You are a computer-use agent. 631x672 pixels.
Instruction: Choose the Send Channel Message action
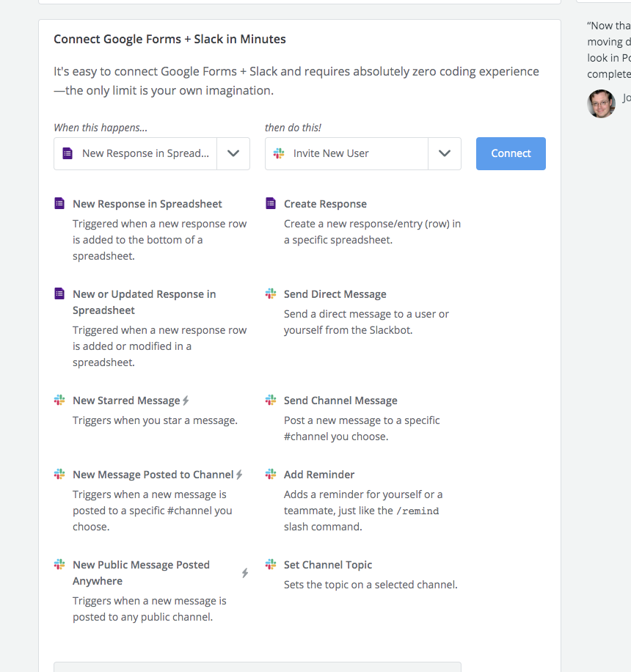coord(340,401)
